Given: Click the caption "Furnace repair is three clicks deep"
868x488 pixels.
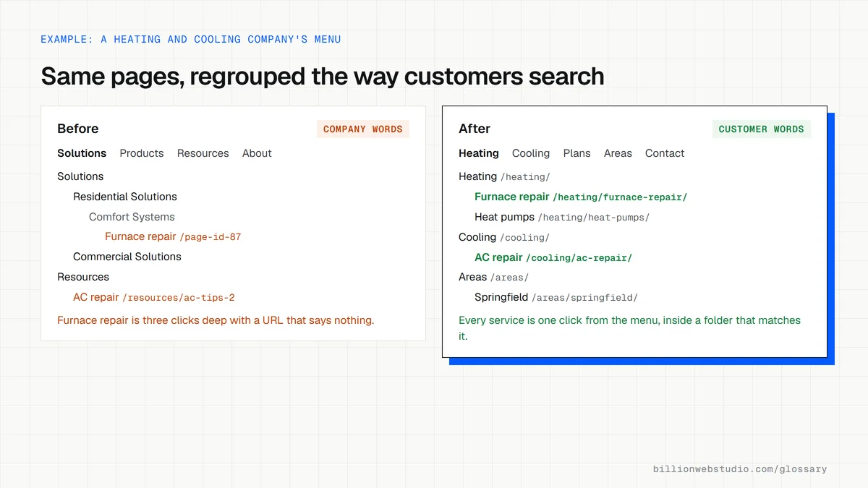Looking at the screenshot, I should point(216,320).
